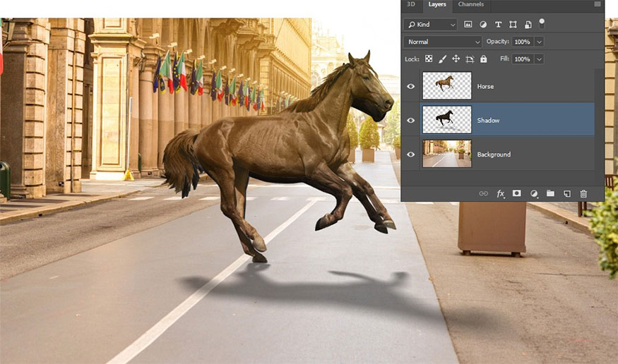Open the Normal blending mode dropdown
Image resolution: width=618 pixels, height=364 pixels.
pyautogui.click(x=443, y=42)
